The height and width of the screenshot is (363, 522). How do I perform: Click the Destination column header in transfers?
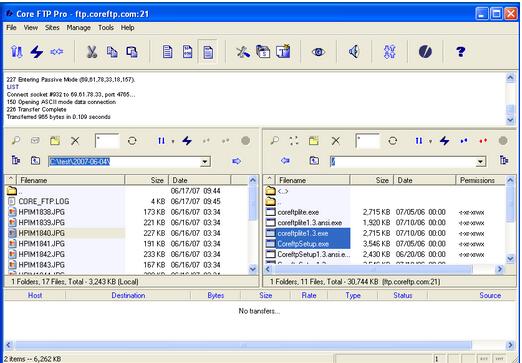pyautogui.click(x=128, y=295)
